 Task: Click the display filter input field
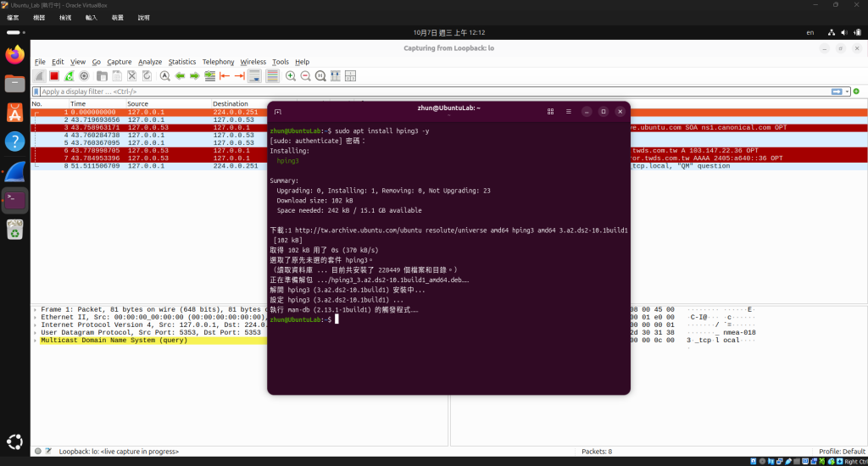[435, 92]
